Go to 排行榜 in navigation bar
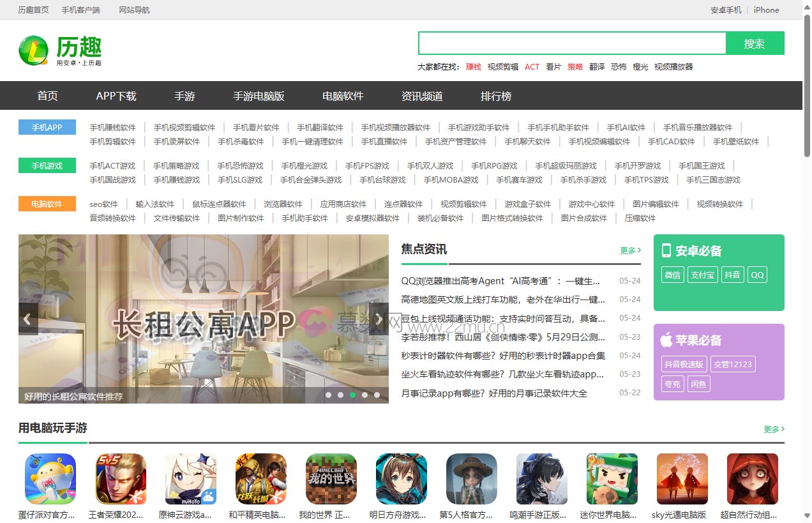This screenshot has width=812, height=523. click(496, 96)
